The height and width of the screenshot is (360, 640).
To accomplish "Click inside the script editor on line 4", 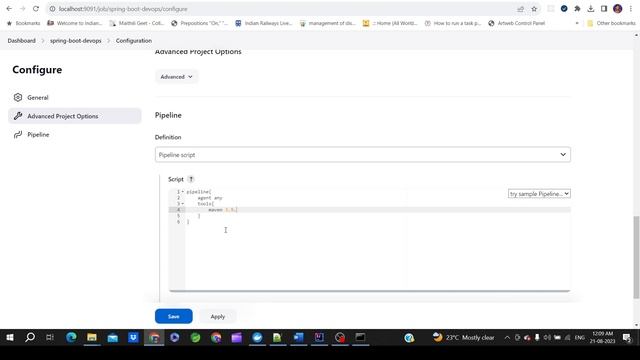I will (x=378, y=210).
